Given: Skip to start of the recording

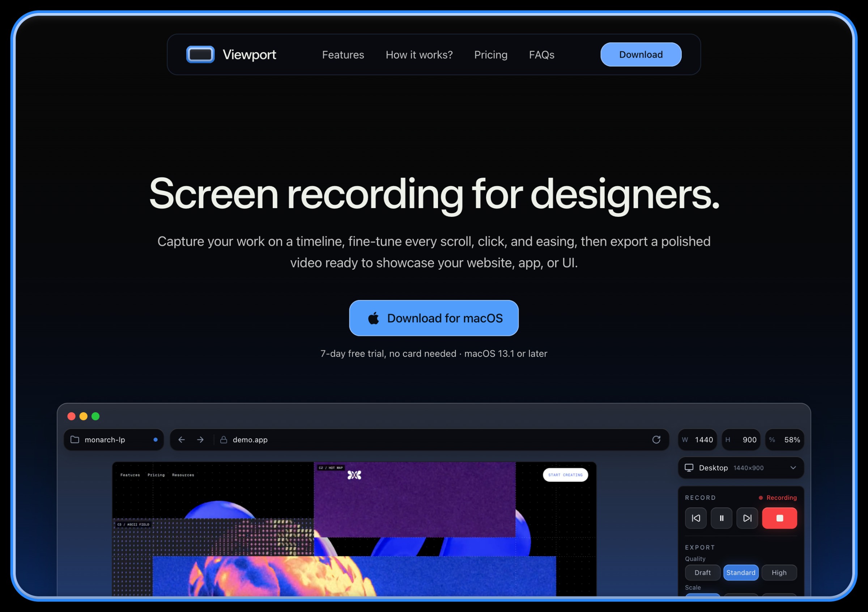Looking at the screenshot, I should pos(695,518).
